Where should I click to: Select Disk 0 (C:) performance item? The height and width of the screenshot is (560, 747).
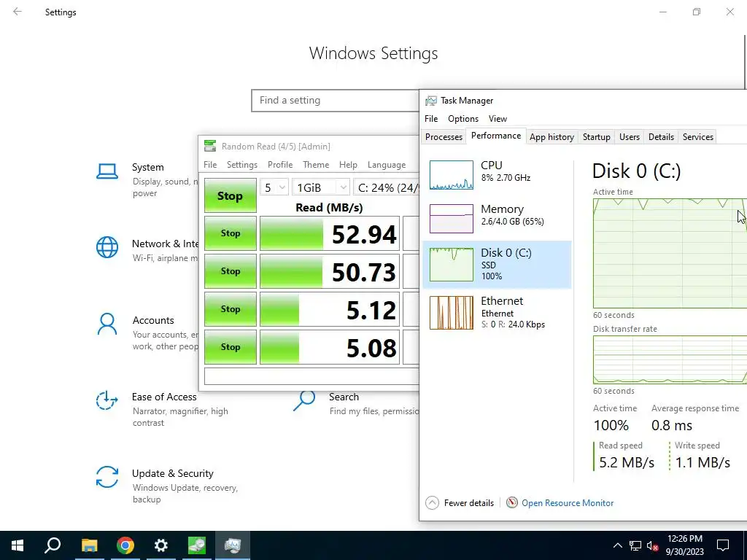(x=497, y=264)
